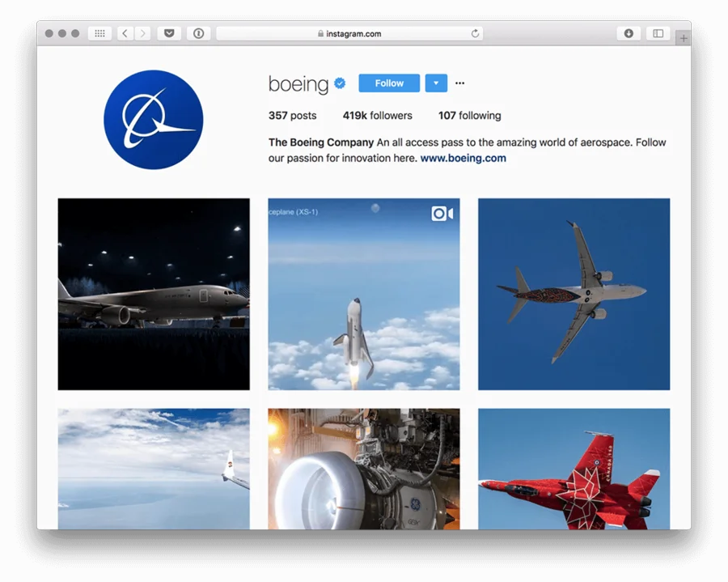Follow the boeing account
The width and height of the screenshot is (728, 582).
click(389, 83)
